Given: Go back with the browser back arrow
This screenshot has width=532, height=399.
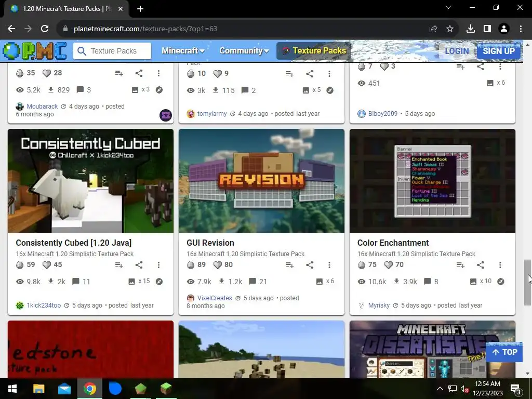Looking at the screenshot, I should tap(11, 29).
